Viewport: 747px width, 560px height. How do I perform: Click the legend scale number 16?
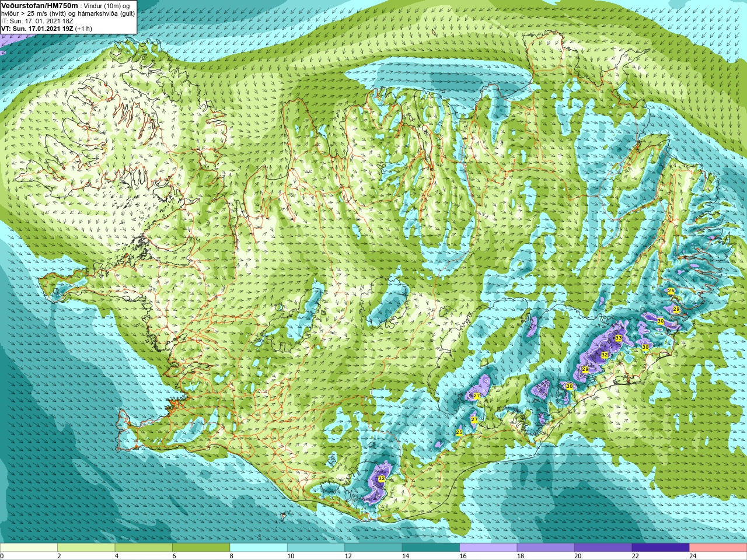(x=463, y=556)
